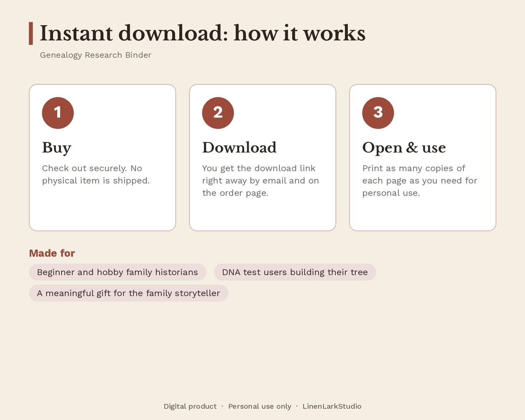This screenshot has height=420, width=525.
Task: Click the Digital product footer text
Action: pos(190,406)
